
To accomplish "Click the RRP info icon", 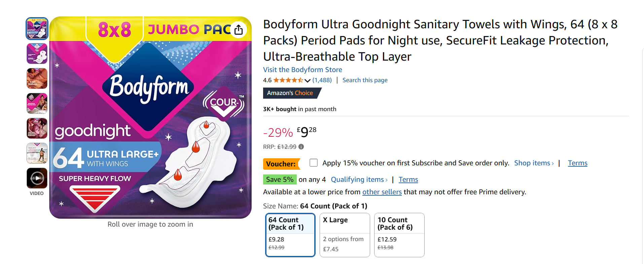I will 301,147.
